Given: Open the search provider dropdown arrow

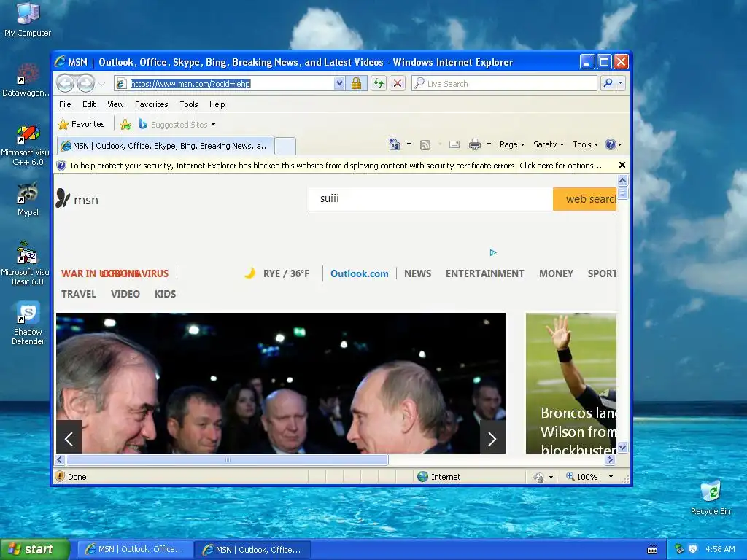Looking at the screenshot, I should pyautogui.click(x=620, y=83).
